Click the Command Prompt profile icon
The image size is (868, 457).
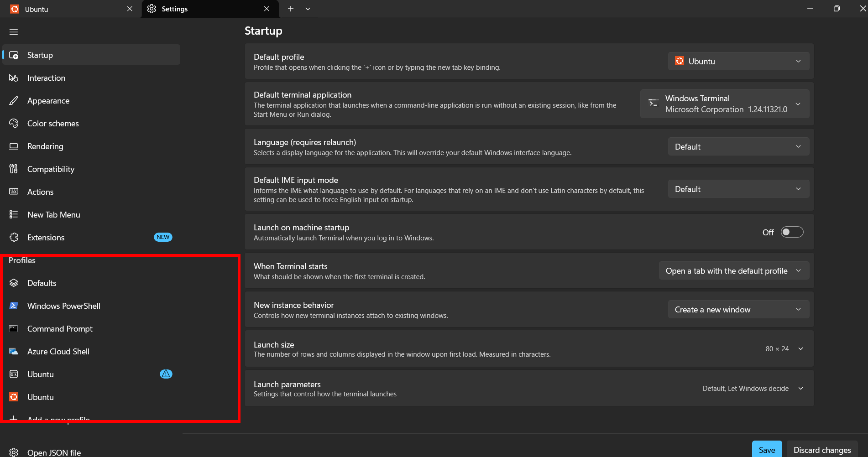point(14,329)
